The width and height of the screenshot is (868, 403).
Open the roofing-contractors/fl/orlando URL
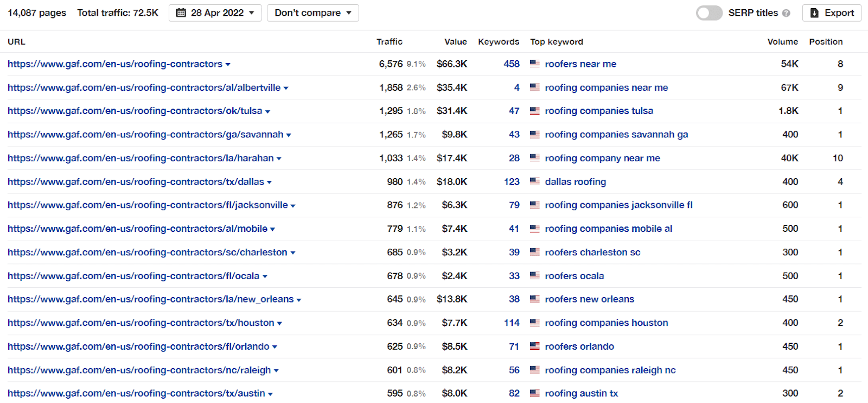pos(138,347)
